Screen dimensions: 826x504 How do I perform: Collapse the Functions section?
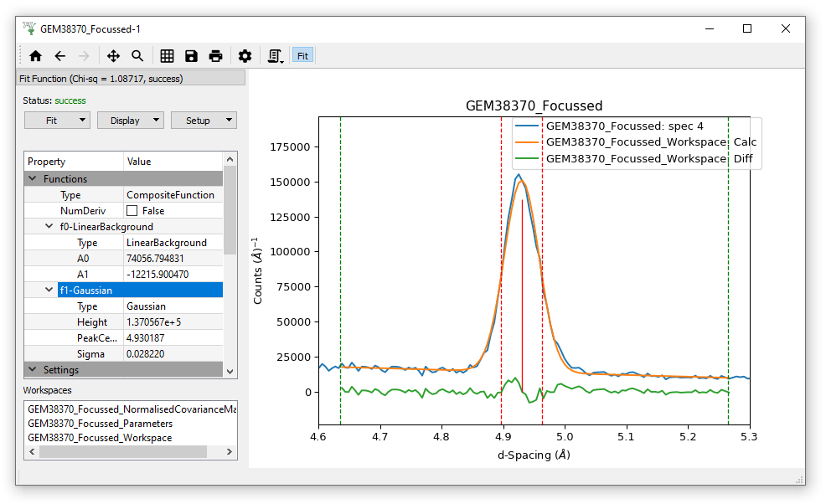coord(33,179)
